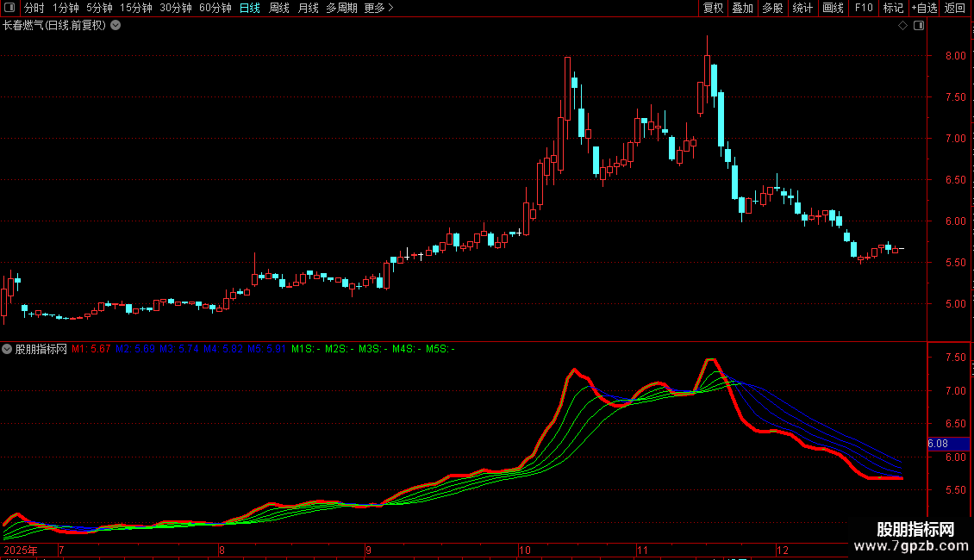Image resolution: width=974 pixels, height=560 pixels.
Task: Click the month 7 marker on time axis
Action: (61, 550)
